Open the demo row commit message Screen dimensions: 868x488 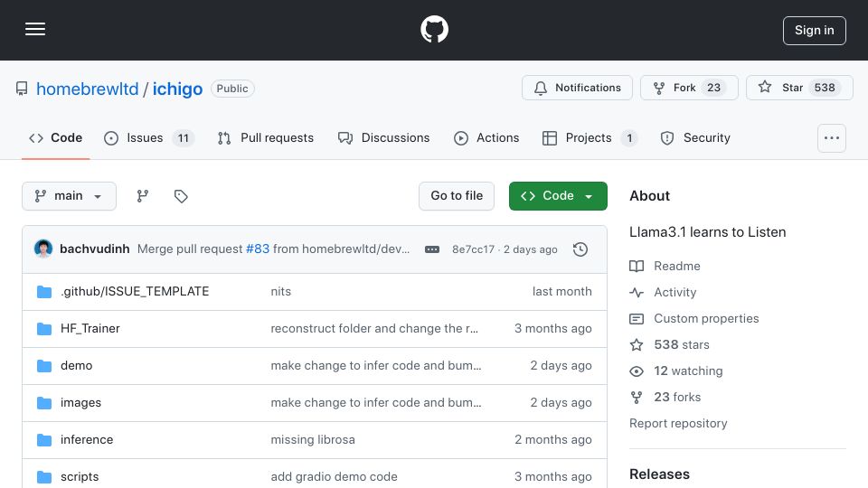(376, 366)
